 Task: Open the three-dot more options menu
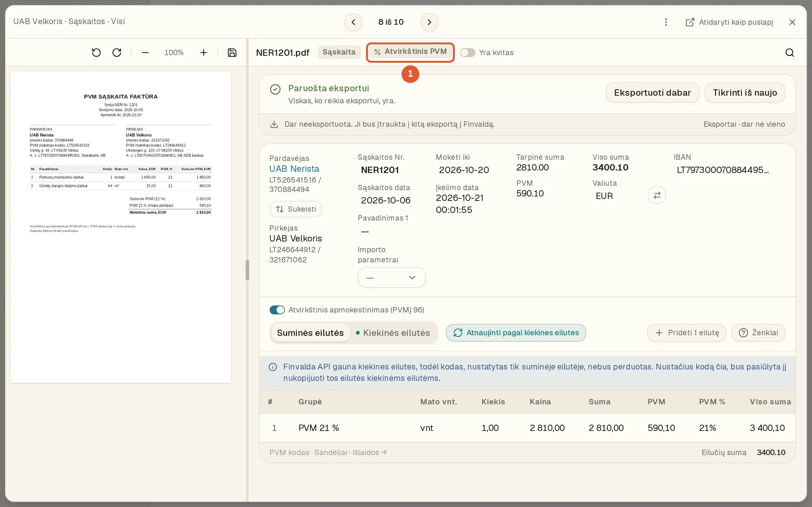(x=666, y=22)
